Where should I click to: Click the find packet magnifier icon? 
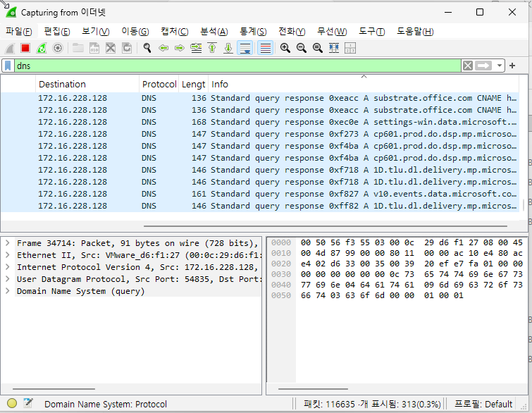[147, 48]
